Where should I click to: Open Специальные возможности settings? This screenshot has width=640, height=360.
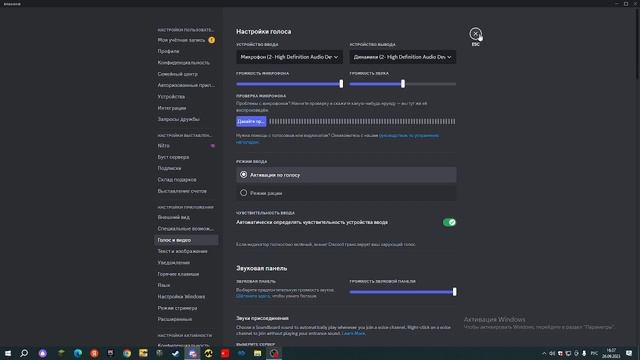pos(186,229)
